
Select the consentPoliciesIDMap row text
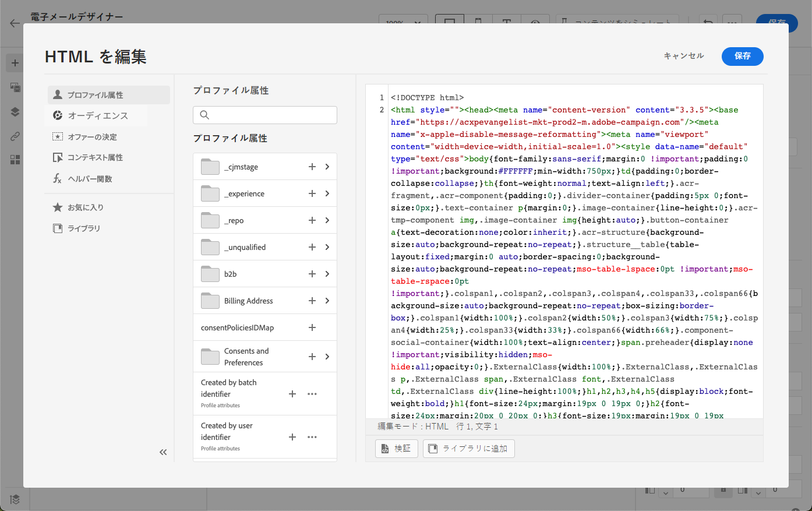tap(238, 327)
